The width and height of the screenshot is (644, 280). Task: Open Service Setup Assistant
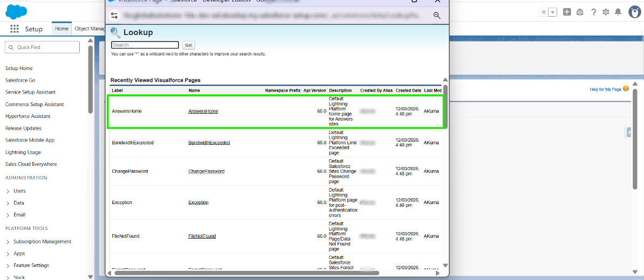click(x=30, y=92)
